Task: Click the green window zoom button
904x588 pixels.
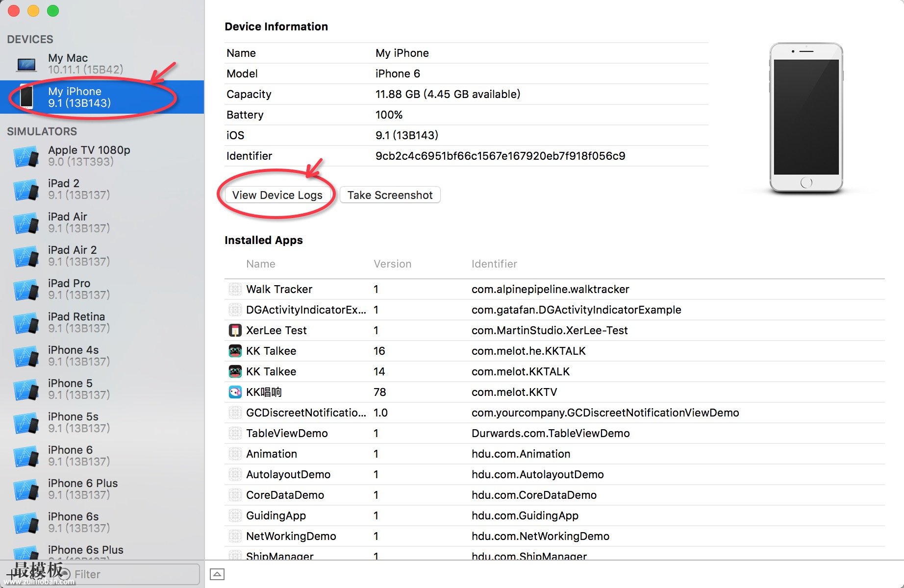Action: pyautogui.click(x=52, y=10)
